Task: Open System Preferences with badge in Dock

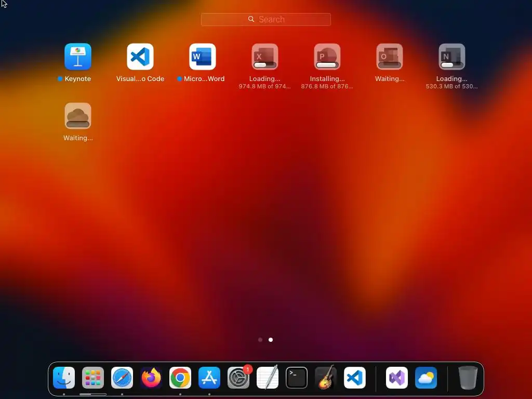Action: pos(238,378)
